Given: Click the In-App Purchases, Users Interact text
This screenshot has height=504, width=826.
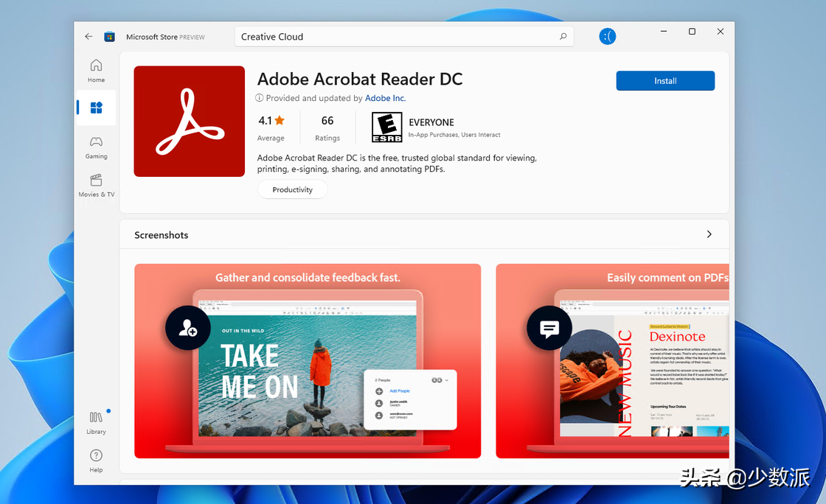Looking at the screenshot, I should [454, 135].
